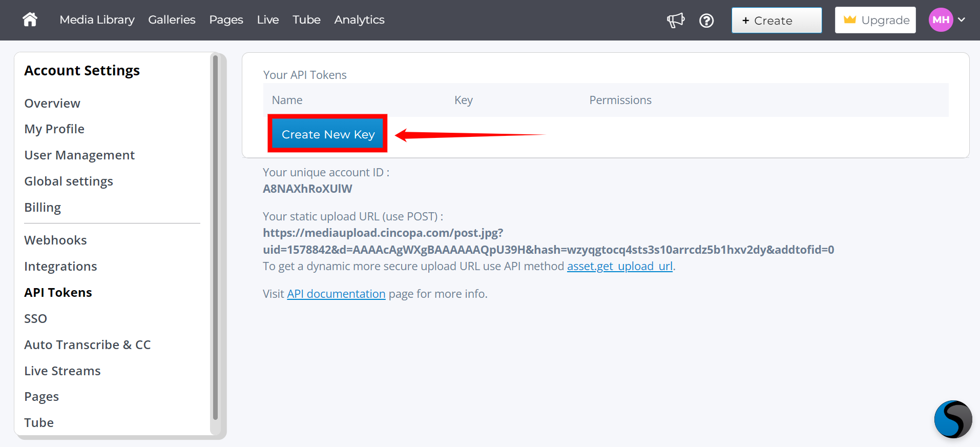Select My Profile in sidebar
Image resolution: width=980 pixels, height=447 pixels.
coord(54,129)
